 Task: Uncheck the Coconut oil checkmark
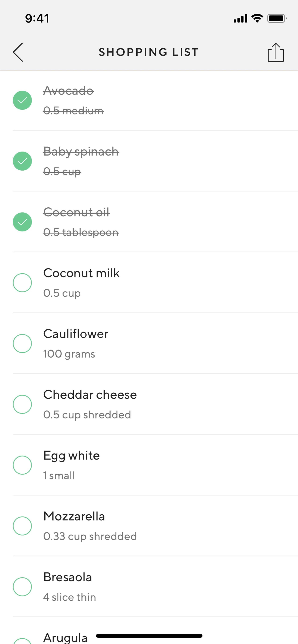click(22, 222)
